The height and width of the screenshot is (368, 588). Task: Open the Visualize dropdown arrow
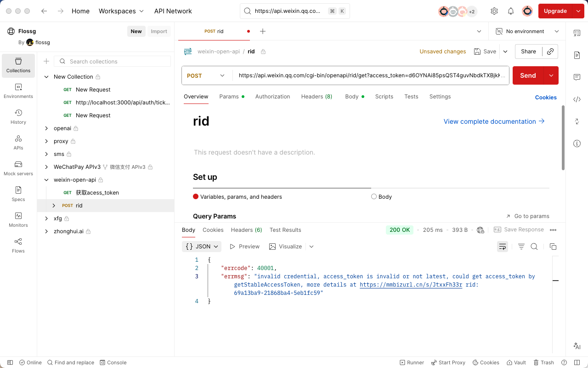311,247
